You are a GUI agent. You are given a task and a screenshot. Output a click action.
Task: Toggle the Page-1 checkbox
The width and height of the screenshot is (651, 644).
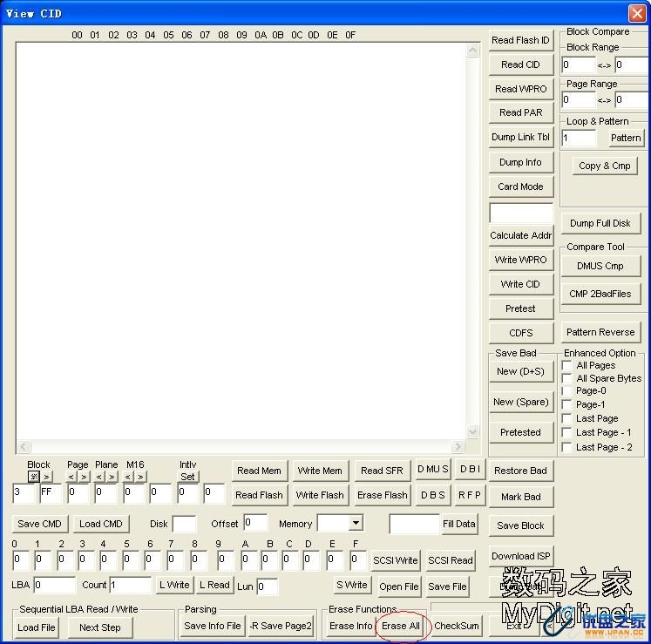pos(566,404)
